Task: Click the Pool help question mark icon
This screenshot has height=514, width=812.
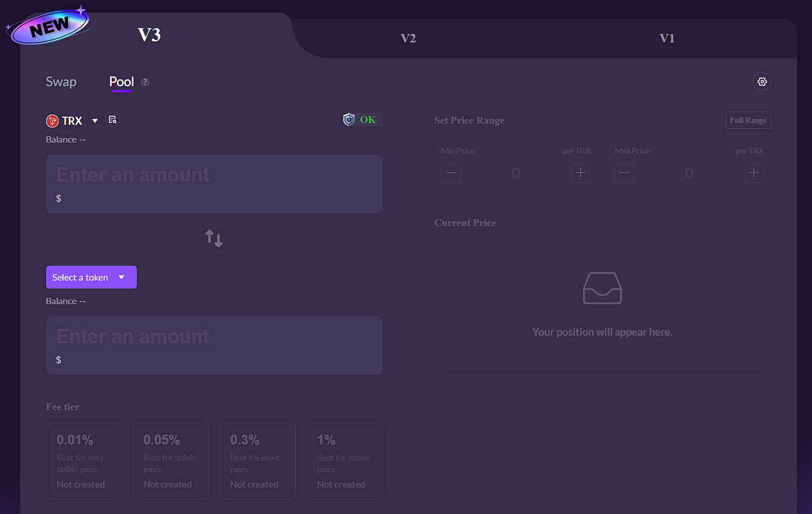Action: coord(145,82)
